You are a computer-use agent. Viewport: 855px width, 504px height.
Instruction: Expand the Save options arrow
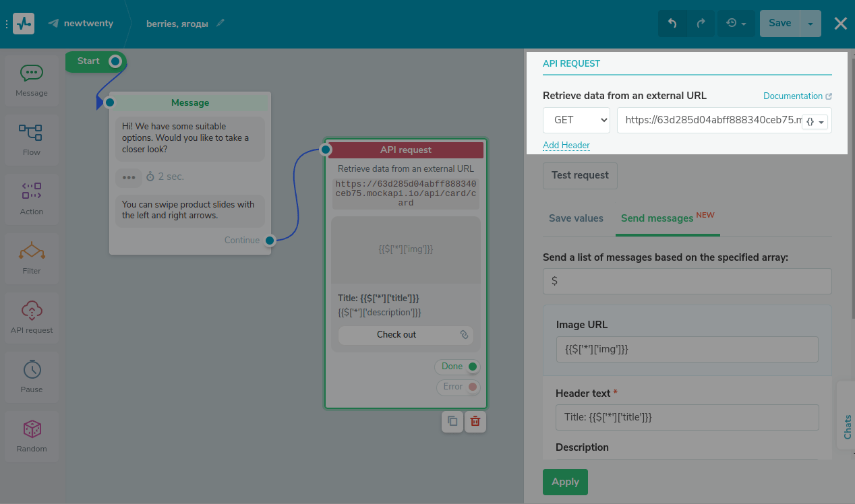(810, 24)
